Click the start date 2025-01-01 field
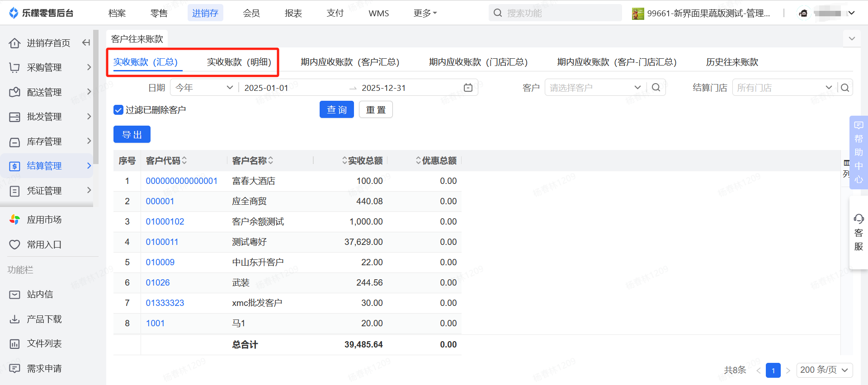The width and height of the screenshot is (868, 385). click(266, 88)
